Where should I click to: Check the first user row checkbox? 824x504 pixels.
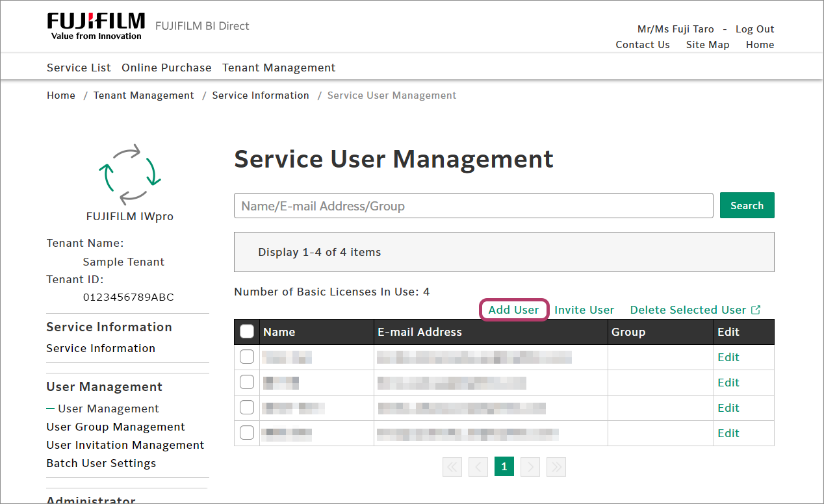(247, 357)
